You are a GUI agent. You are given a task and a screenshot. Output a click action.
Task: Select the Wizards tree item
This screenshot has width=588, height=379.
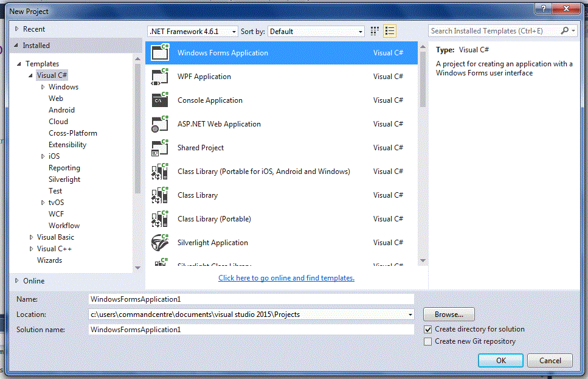[49, 260]
